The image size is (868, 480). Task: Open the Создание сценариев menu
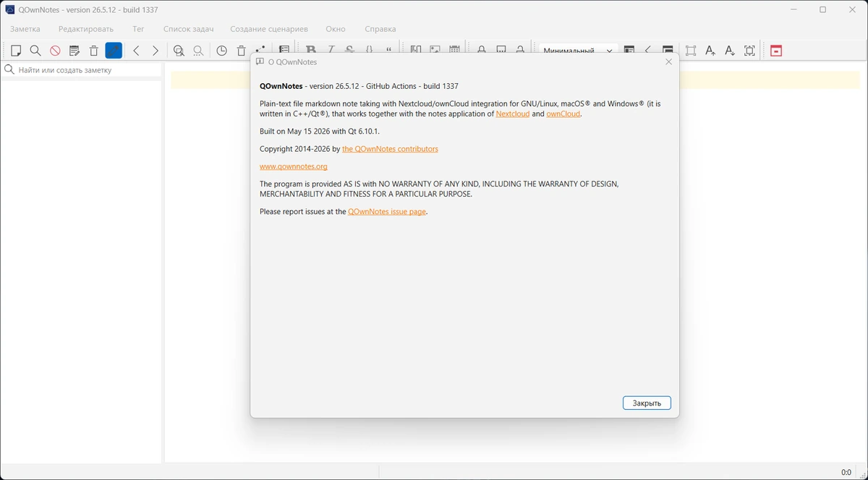tap(269, 29)
